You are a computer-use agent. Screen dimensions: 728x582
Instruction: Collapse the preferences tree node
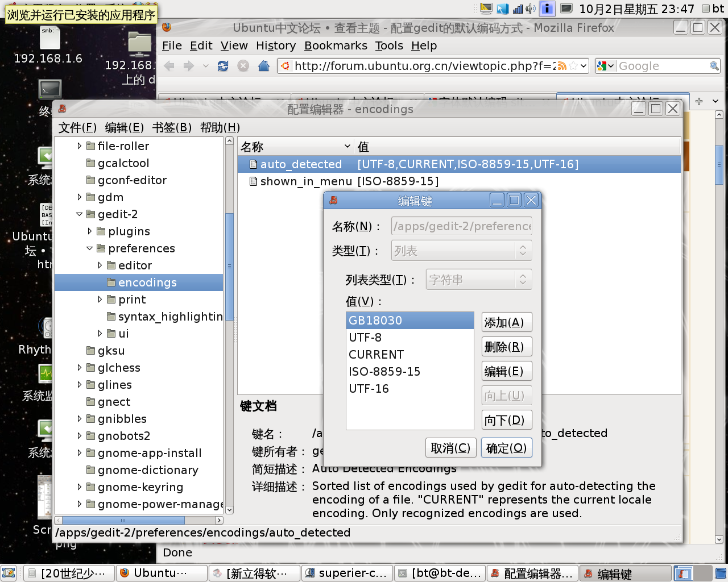tap(89, 248)
